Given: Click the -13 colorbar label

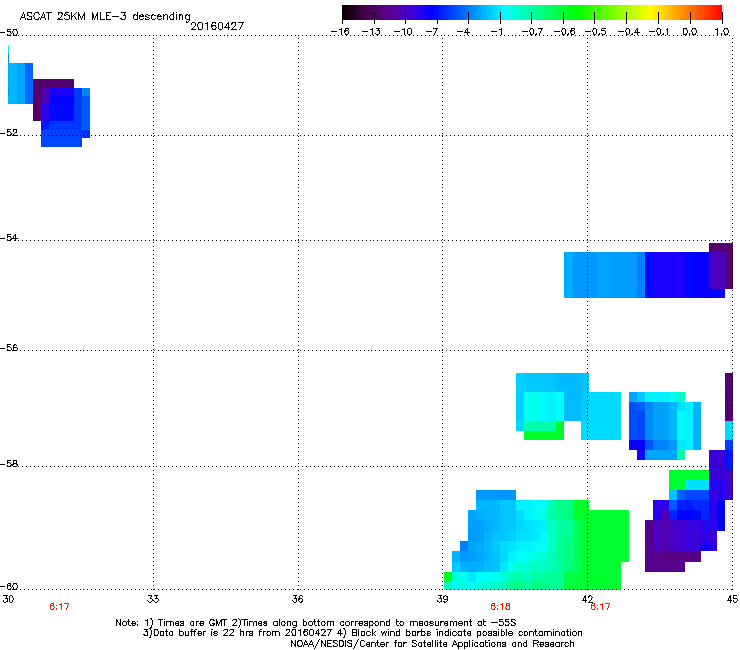Looking at the screenshot, I should pyautogui.click(x=371, y=32).
